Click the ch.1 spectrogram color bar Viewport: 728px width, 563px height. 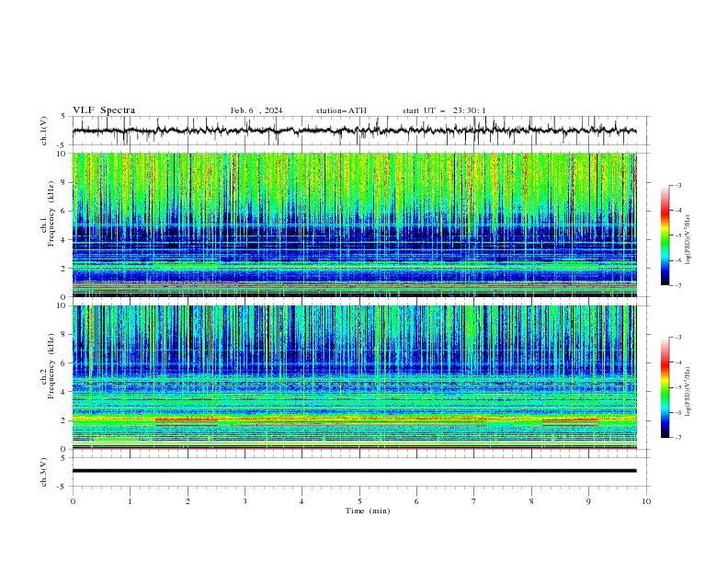665,236
